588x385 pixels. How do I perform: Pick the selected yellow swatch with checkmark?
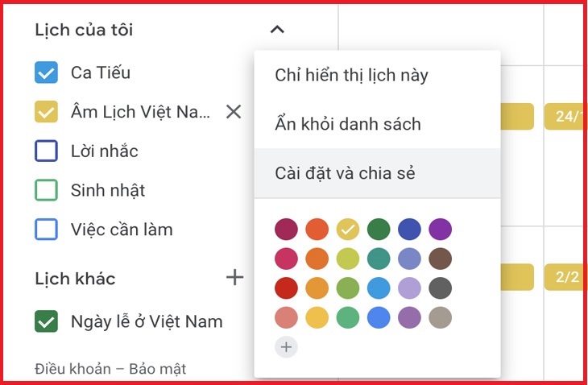coord(347,230)
